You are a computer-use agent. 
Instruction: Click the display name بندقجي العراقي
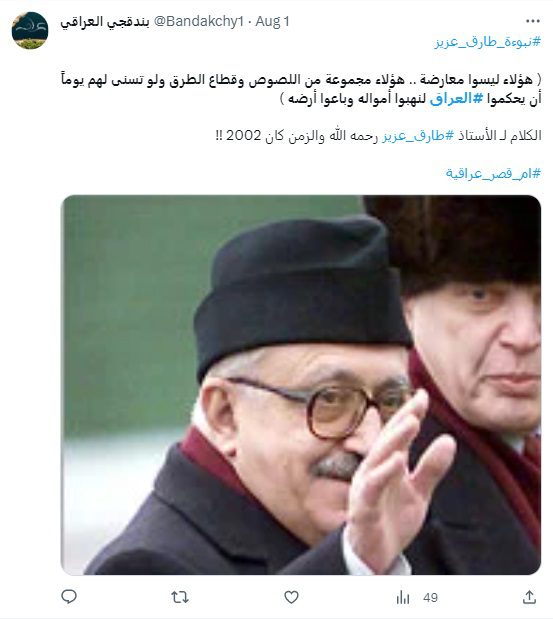point(105,22)
